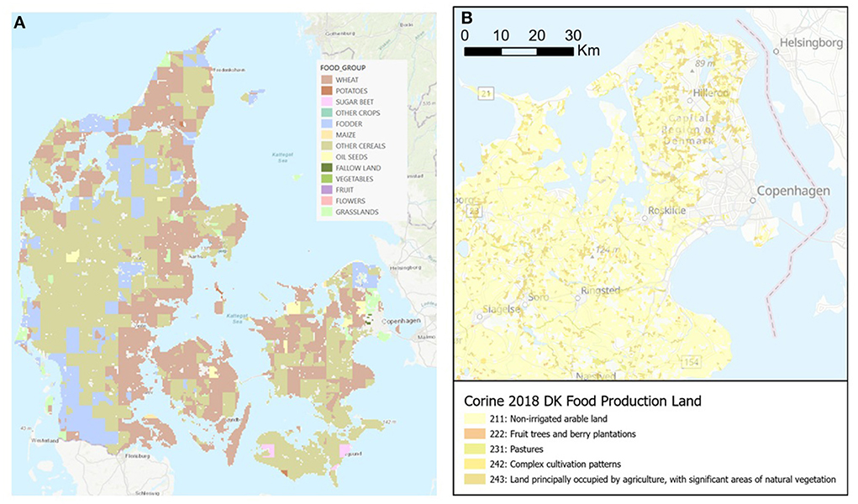Click the WHEAT color swatch in legend
The width and height of the screenshot is (858, 504).
point(325,80)
